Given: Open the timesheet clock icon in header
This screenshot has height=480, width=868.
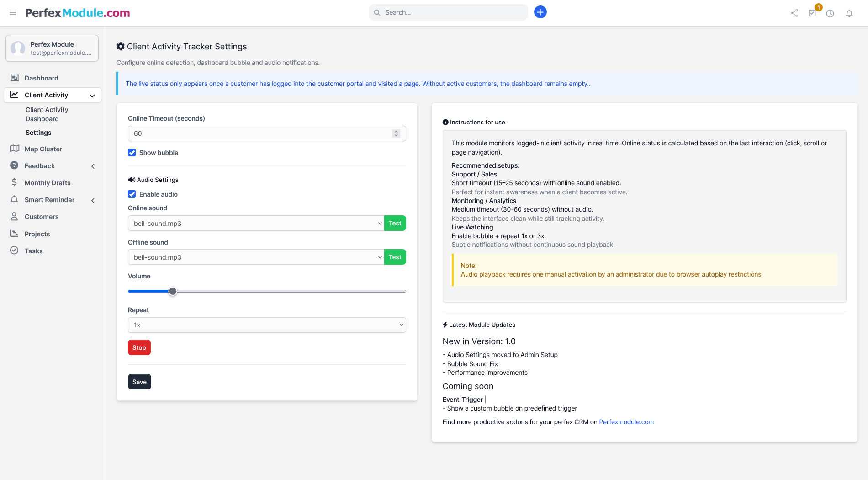Looking at the screenshot, I should click(830, 14).
